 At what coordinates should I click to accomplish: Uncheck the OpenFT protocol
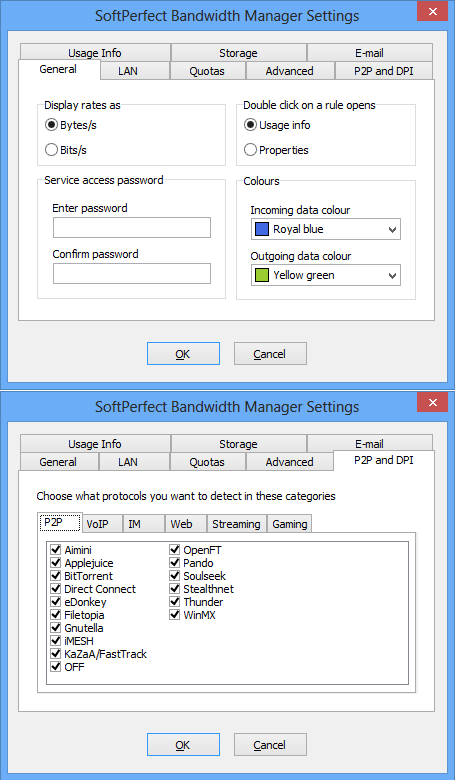click(x=175, y=550)
